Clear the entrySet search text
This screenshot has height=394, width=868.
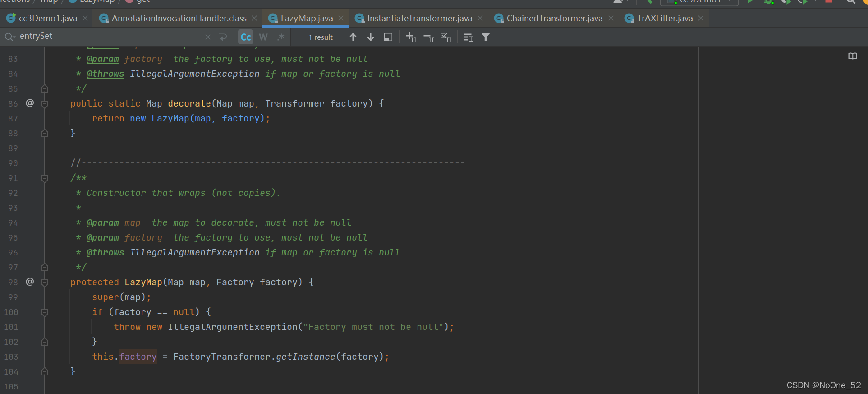(x=208, y=37)
